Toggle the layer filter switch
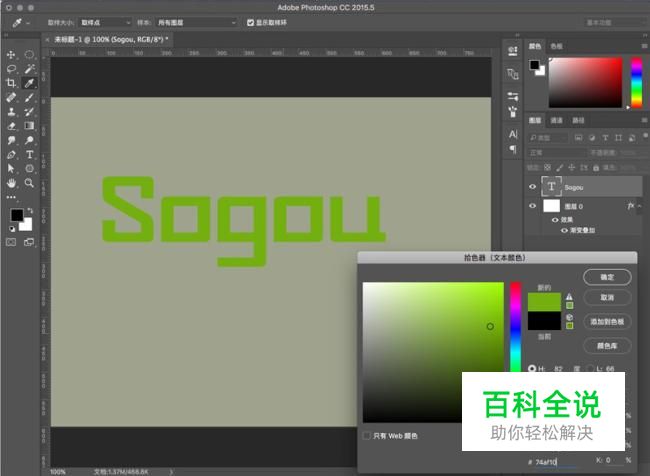 click(x=645, y=136)
